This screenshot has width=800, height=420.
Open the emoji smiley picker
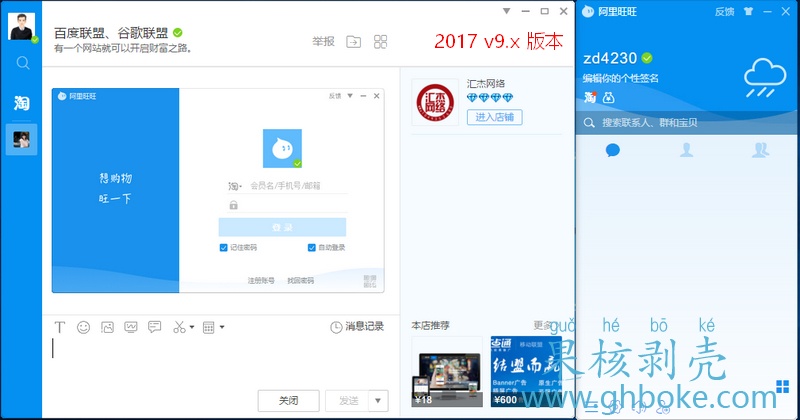[84, 327]
